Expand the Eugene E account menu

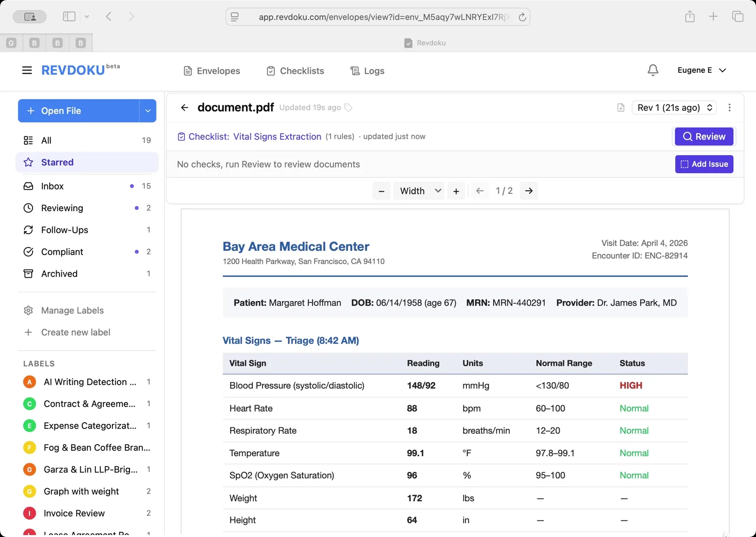click(x=702, y=70)
